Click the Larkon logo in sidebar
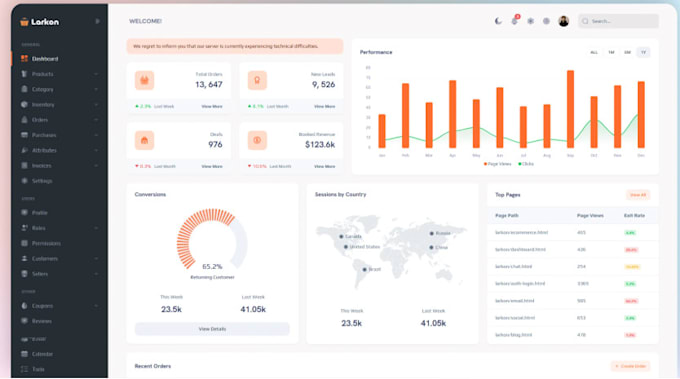 point(39,22)
